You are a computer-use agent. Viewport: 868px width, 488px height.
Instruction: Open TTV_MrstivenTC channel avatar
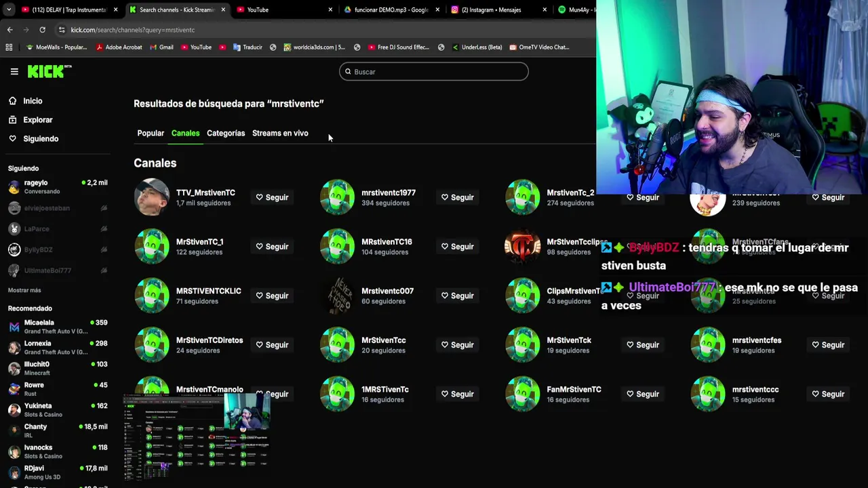click(x=152, y=197)
